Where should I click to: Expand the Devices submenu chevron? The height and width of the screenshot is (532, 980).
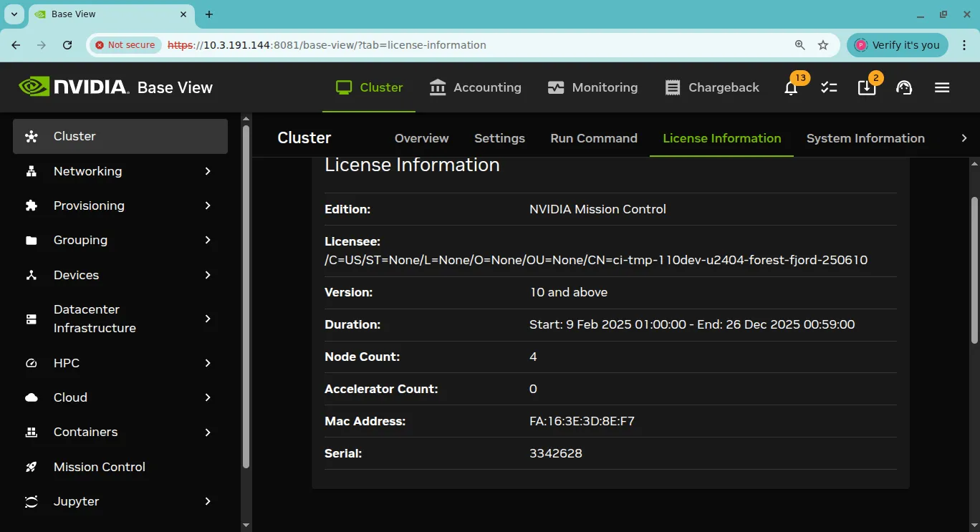tap(208, 275)
